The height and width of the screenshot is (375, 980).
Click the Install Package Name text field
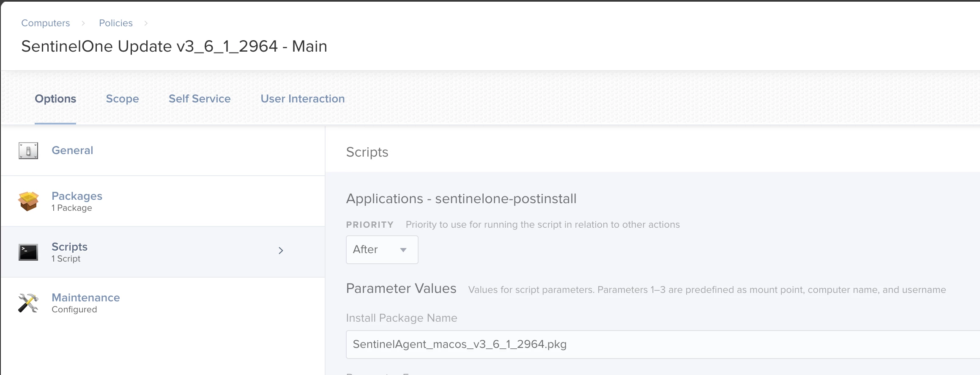(x=663, y=345)
